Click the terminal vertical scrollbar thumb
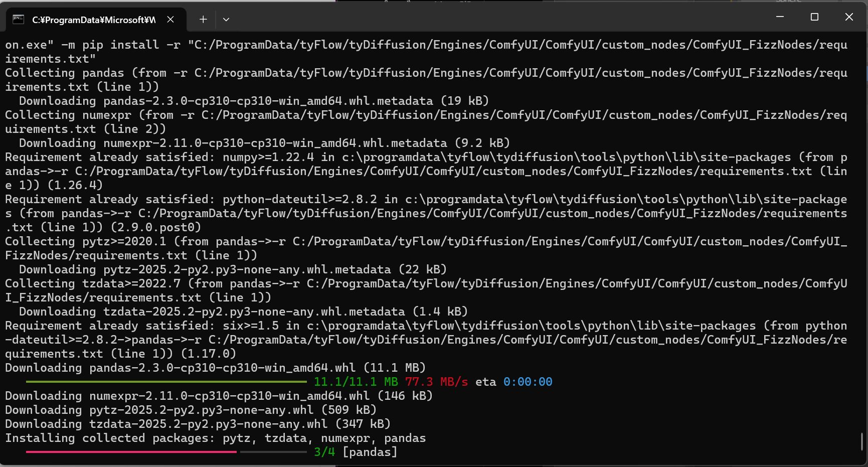The height and width of the screenshot is (467, 868). (862, 442)
